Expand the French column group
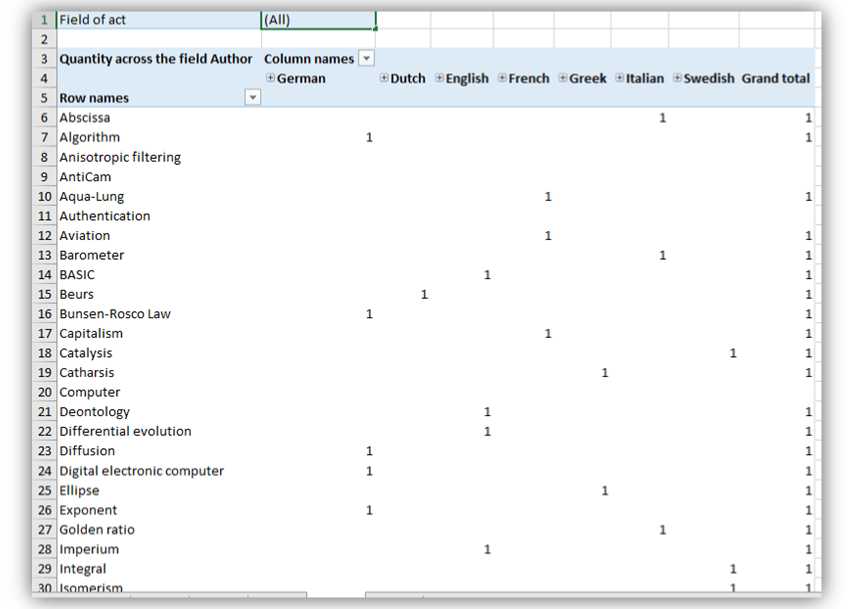Screen dimensions: 853x609 502,78
